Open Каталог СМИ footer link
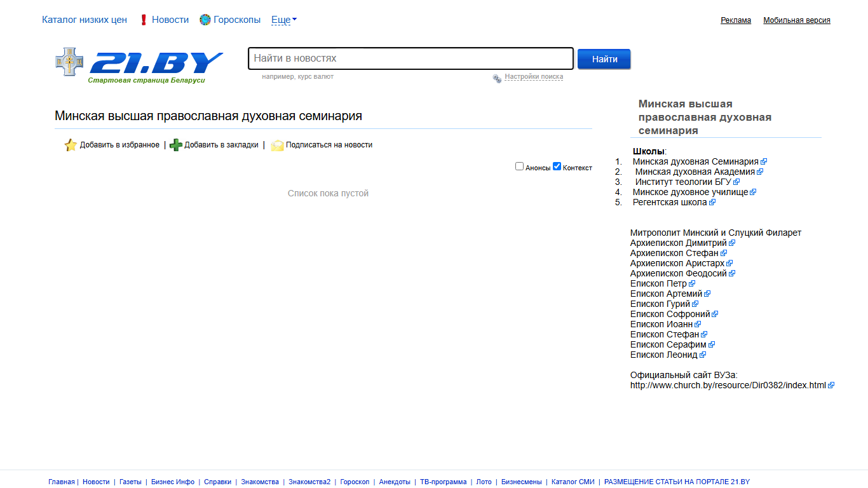 tap(573, 482)
